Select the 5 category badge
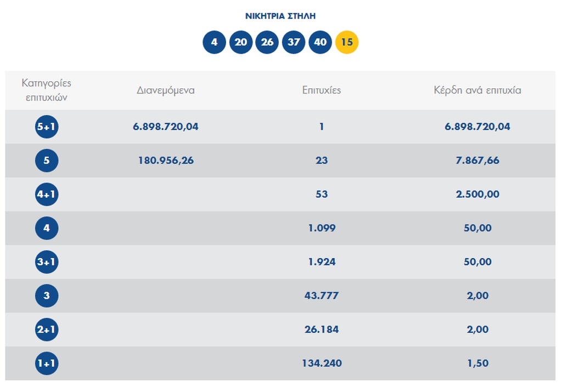 click(x=47, y=160)
